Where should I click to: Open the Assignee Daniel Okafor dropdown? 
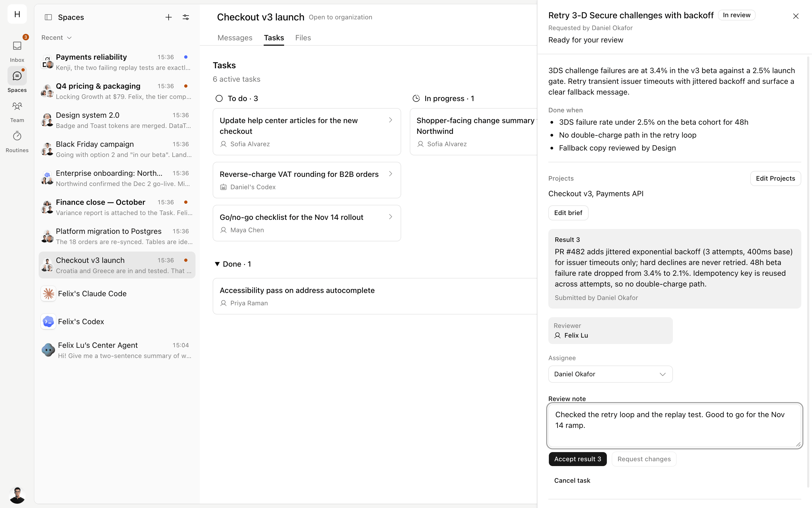point(610,374)
